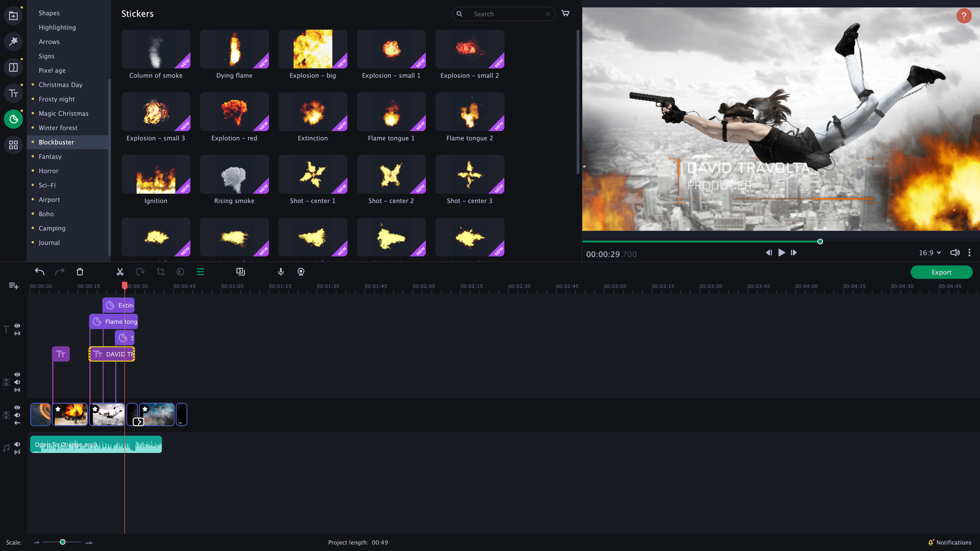Open the Crop tool
This screenshot has height=551, width=980.
pyautogui.click(x=160, y=271)
